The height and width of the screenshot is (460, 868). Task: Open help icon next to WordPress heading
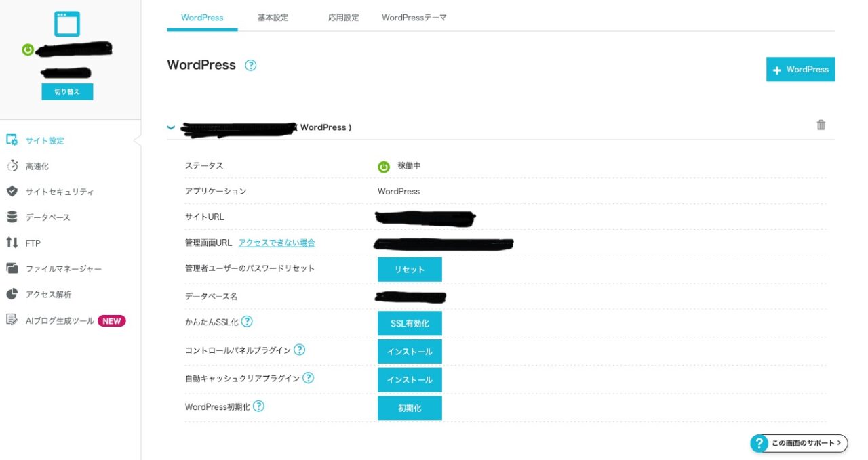tap(251, 66)
